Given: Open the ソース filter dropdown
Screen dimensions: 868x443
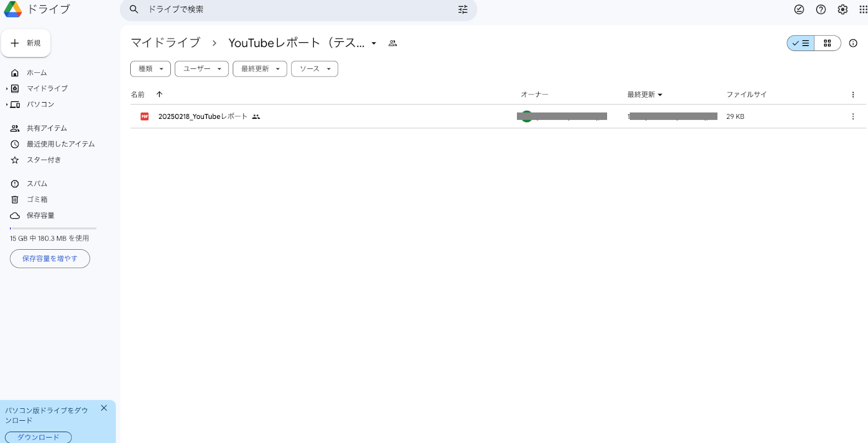Looking at the screenshot, I should pyautogui.click(x=315, y=69).
